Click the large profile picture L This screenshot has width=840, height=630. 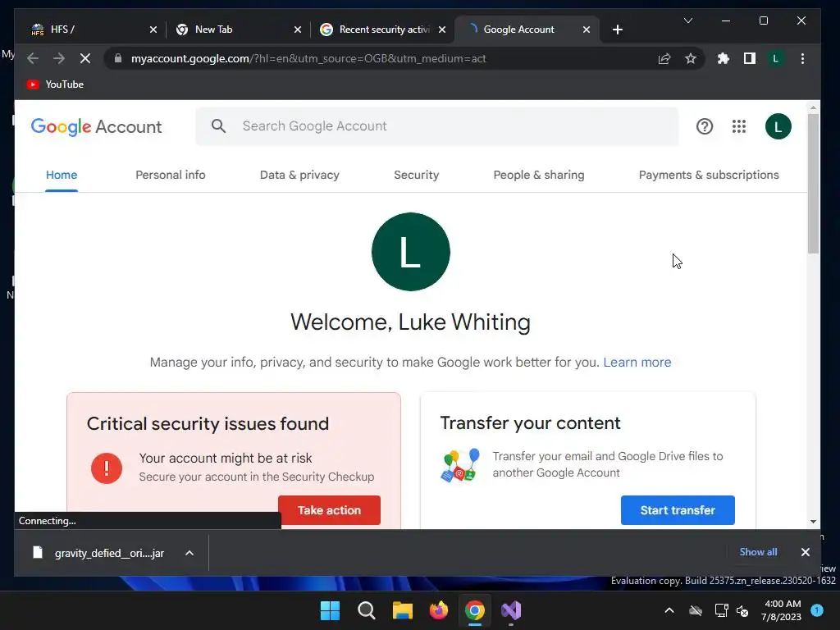point(411,252)
